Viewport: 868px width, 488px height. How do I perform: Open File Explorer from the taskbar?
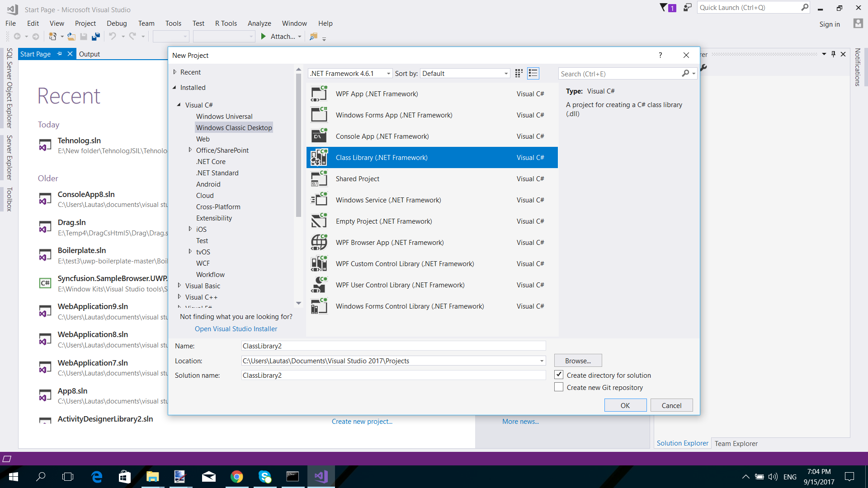153,477
